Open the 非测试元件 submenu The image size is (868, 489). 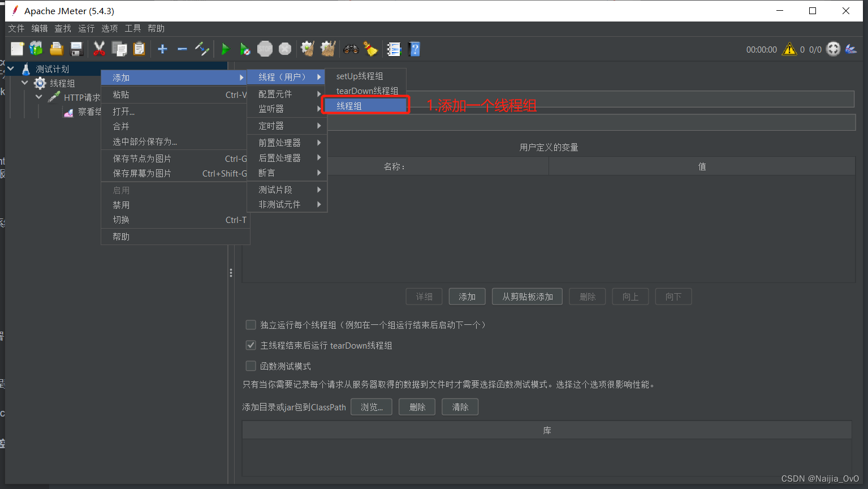coord(287,204)
